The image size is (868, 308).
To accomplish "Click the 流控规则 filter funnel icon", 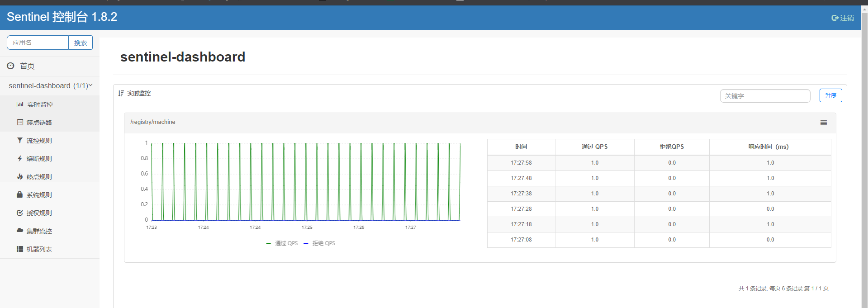I will [20, 140].
